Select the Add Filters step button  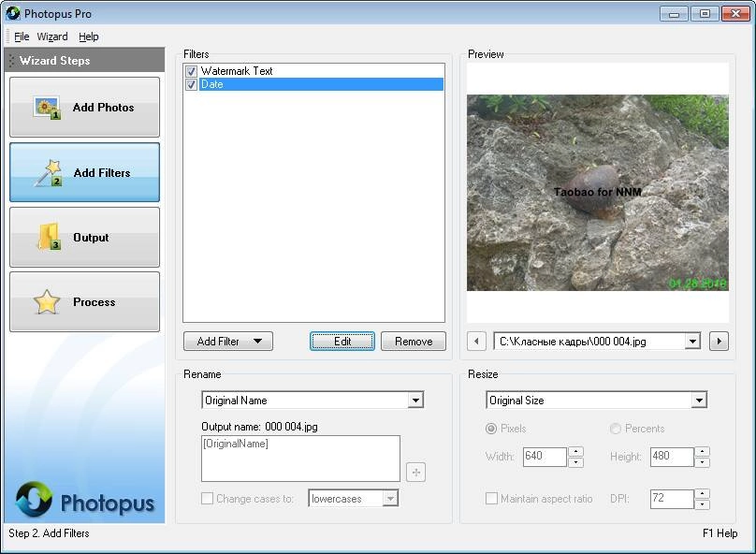pos(84,172)
